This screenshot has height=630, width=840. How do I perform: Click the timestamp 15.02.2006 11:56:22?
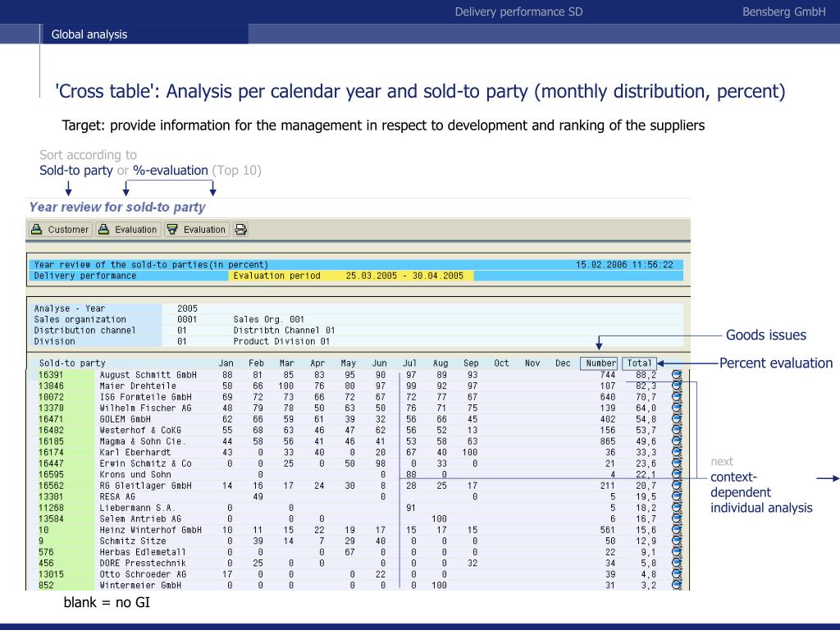624,265
